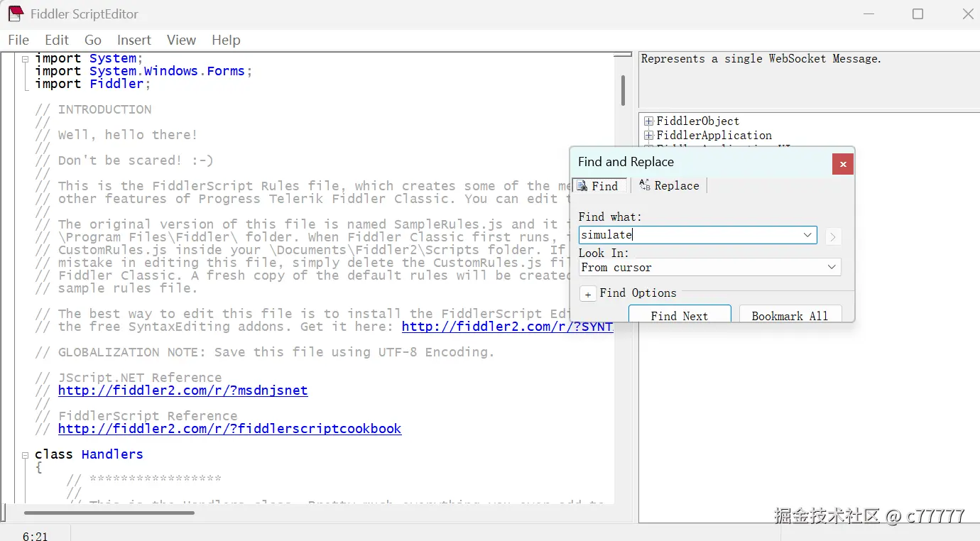Click the 'GLOBALIZATION NOTE' comment line
The height and width of the screenshot is (541, 980).
click(265, 352)
